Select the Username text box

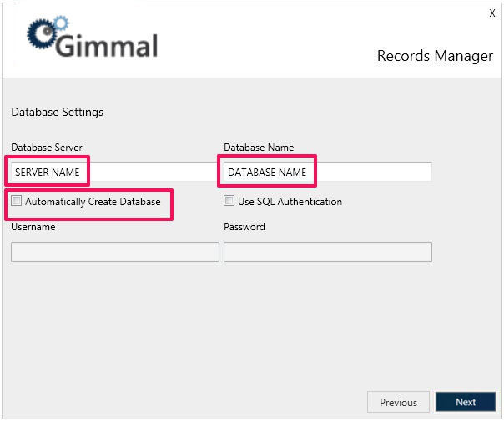115,252
